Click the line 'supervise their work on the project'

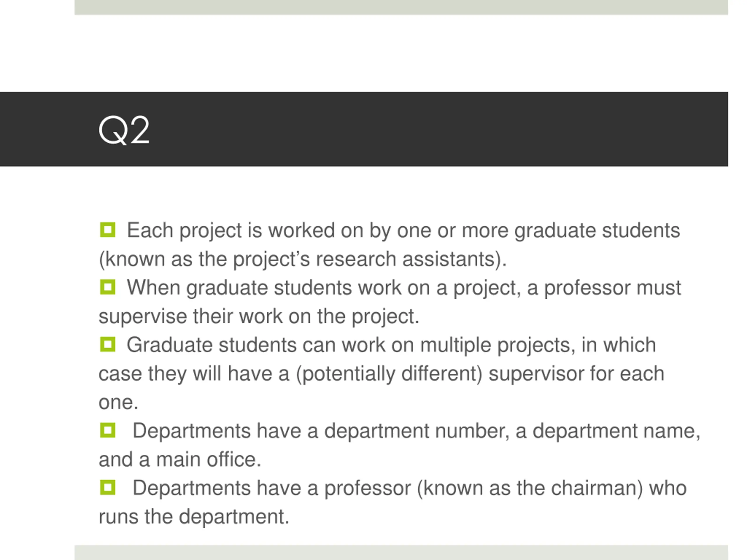(259, 317)
